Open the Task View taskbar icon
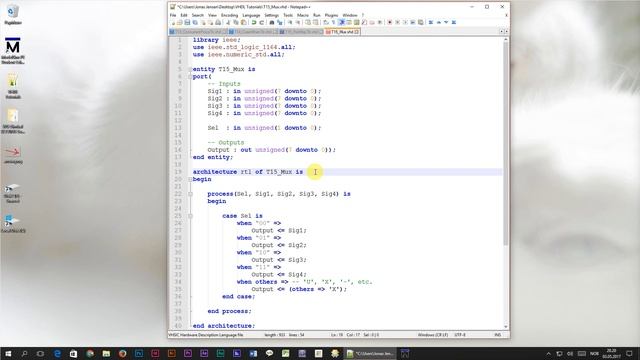 pos(40,353)
